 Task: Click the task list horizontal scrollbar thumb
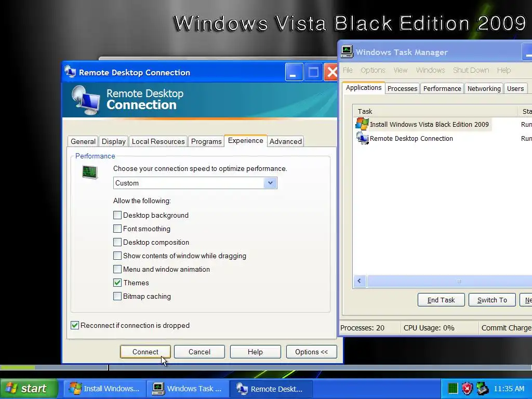449,281
